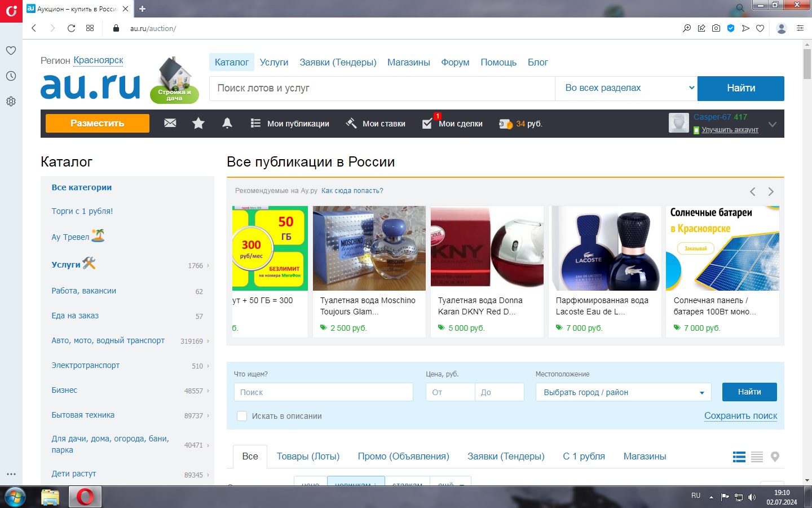The height and width of the screenshot is (508, 812).
Task: Open Выбрать город / район dropdown
Action: [x=623, y=392]
